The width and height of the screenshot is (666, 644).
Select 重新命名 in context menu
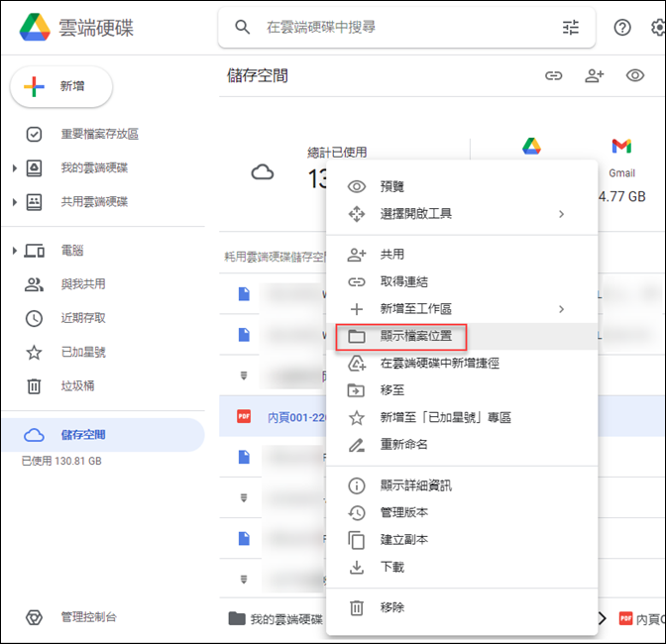coord(462,445)
